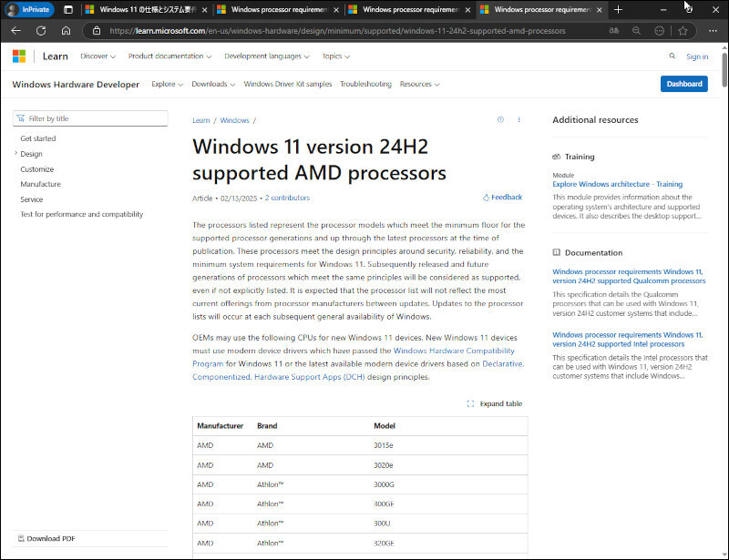
Task: Close the first Windows 11 tab
Action: coord(204,9)
